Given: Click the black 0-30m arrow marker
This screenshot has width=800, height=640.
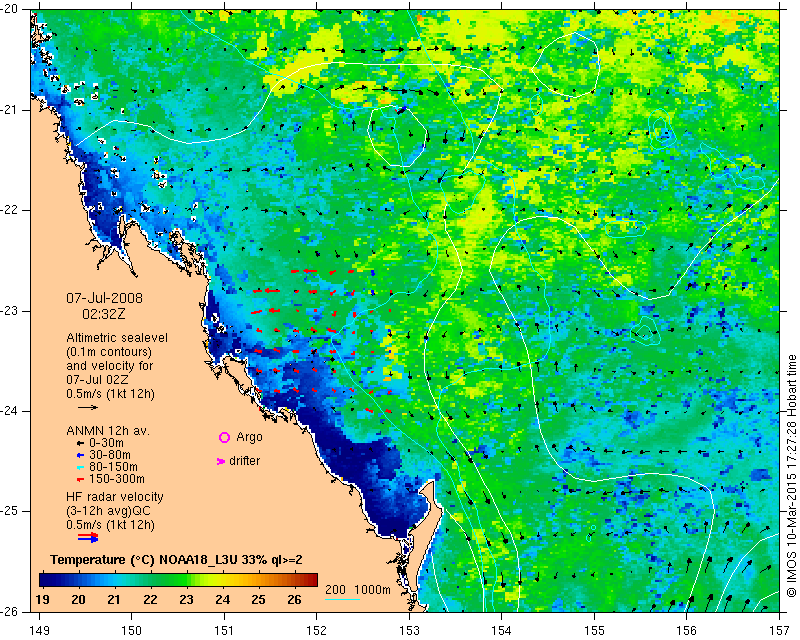Looking at the screenshot, I should [x=80, y=444].
